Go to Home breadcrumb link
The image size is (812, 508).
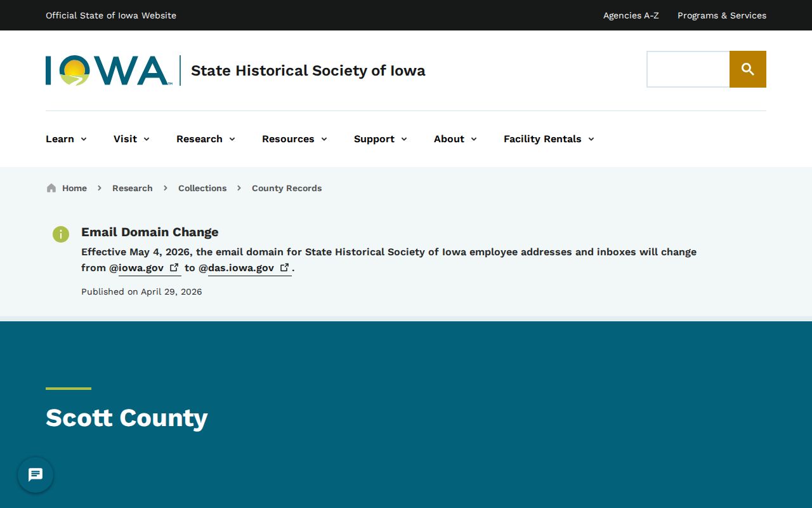(x=74, y=188)
